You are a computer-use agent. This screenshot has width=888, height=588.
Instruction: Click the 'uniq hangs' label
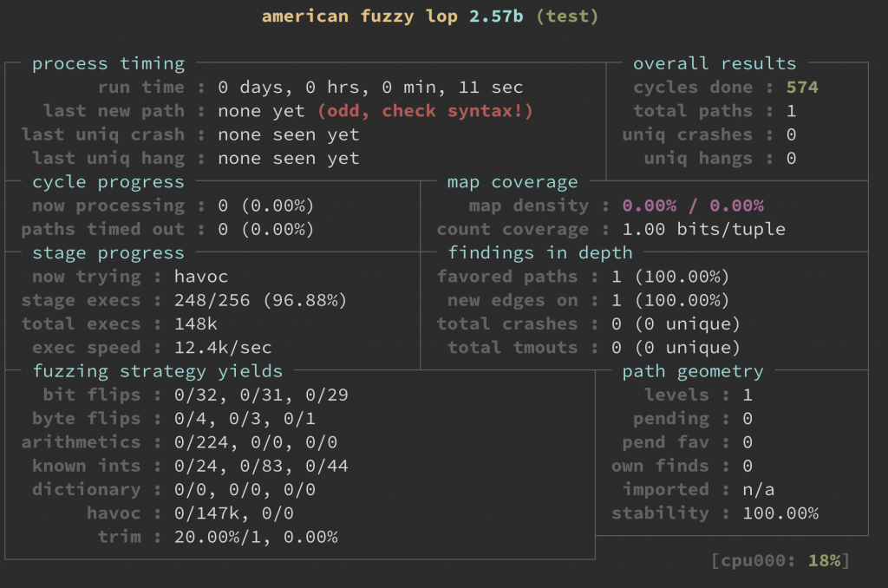698,159
